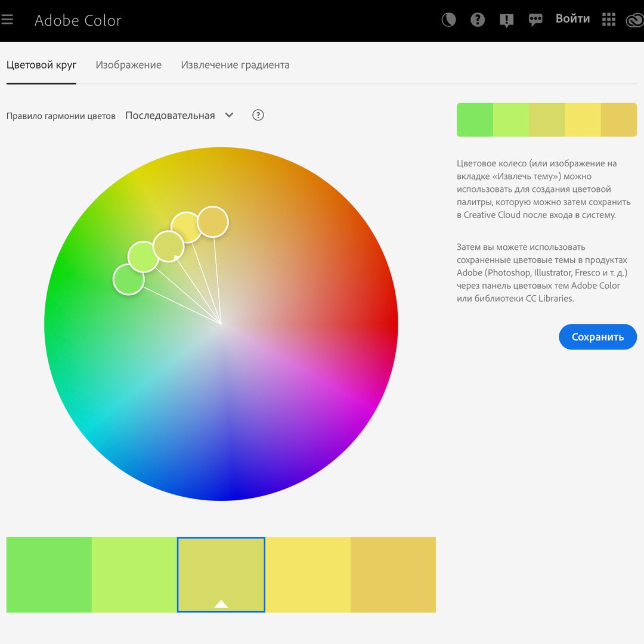Select the golden bottom swatch
Viewport: 644px width, 644px height.
[x=394, y=575]
